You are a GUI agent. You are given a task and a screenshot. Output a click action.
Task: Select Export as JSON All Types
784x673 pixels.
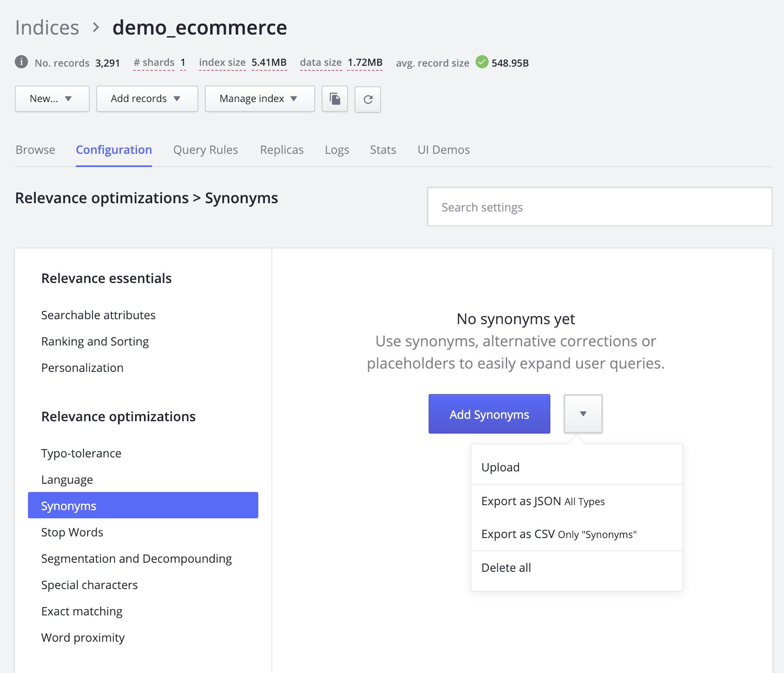pyautogui.click(x=543, y=501)
